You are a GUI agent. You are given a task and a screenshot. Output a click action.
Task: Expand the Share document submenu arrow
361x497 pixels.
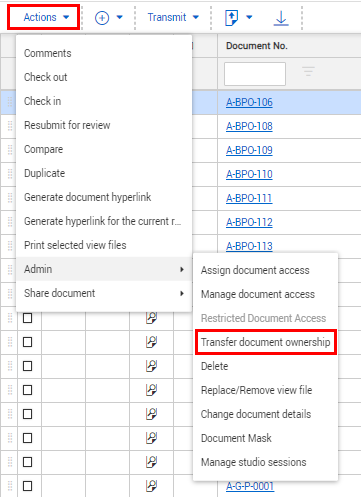182,293
